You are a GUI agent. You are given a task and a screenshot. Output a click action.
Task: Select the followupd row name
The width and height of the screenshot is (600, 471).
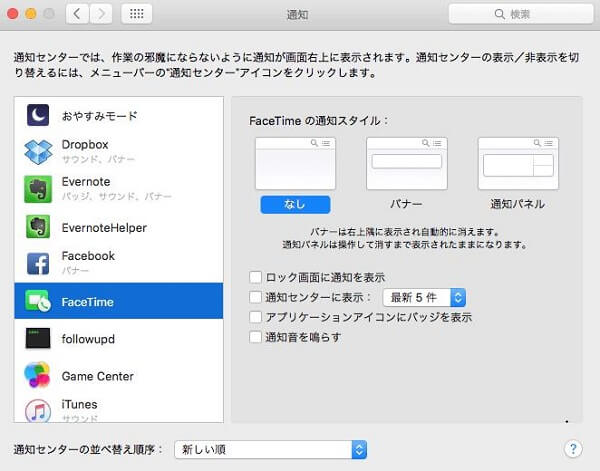[88, 339]
